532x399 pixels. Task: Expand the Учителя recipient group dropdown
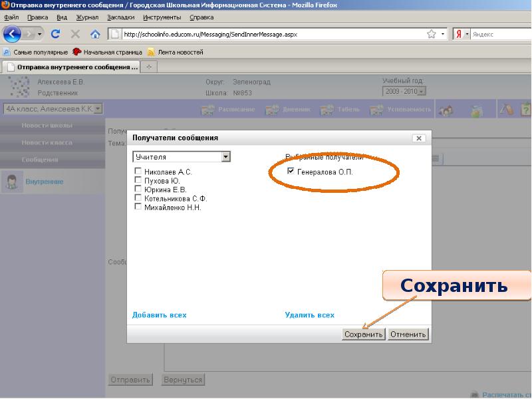[225, 157]
